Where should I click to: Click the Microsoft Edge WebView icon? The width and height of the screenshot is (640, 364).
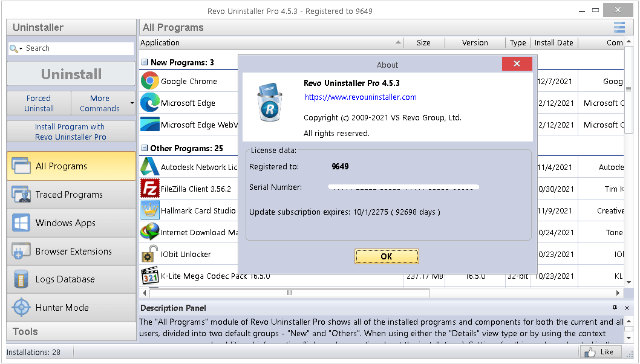150,124
